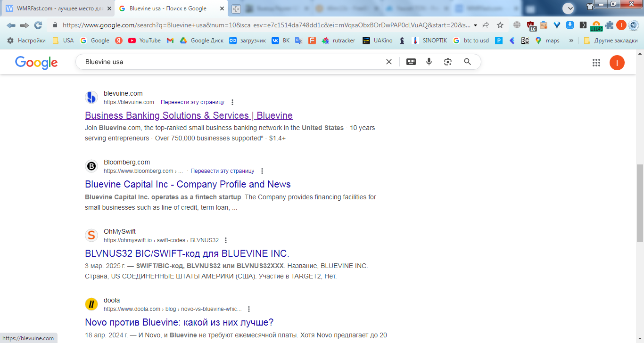Clear the search query with X

point(389,62)
